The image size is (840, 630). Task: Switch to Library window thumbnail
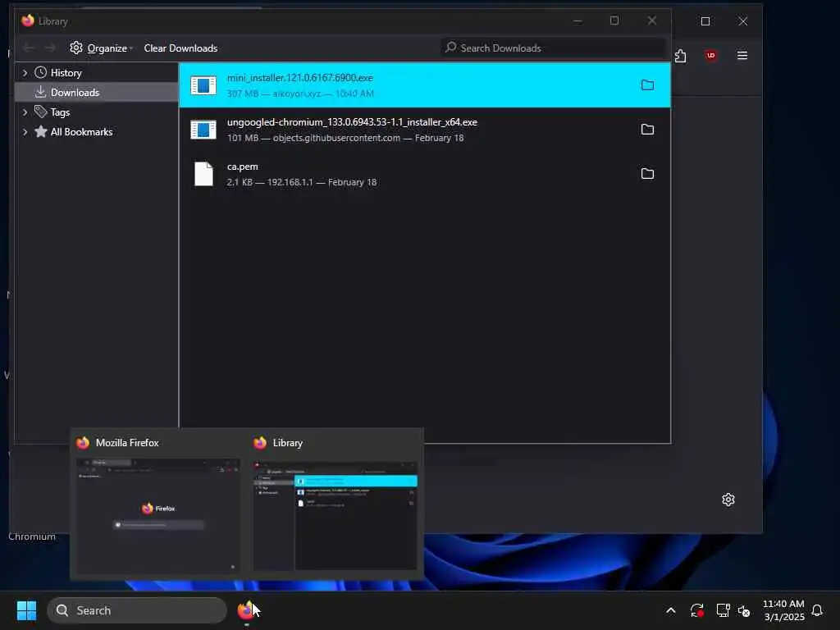click(x=335, y=506)
